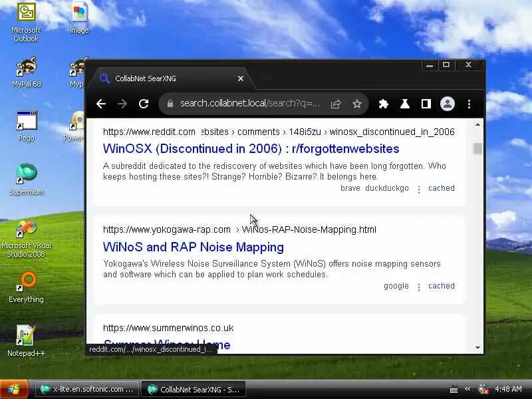This screenshot has height=399, width=532.
Task: Open the Pego desktop shortcut
Action: (x=26, y=126)
